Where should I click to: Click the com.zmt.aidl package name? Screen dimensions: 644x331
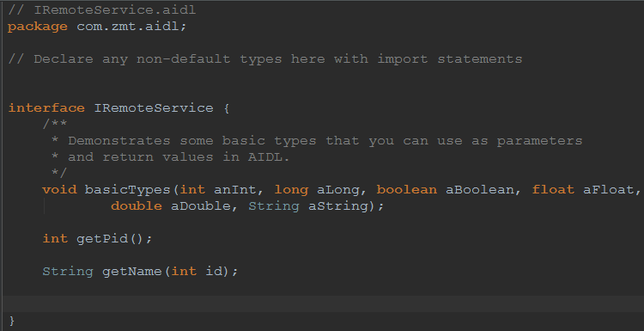click(129, 27)
